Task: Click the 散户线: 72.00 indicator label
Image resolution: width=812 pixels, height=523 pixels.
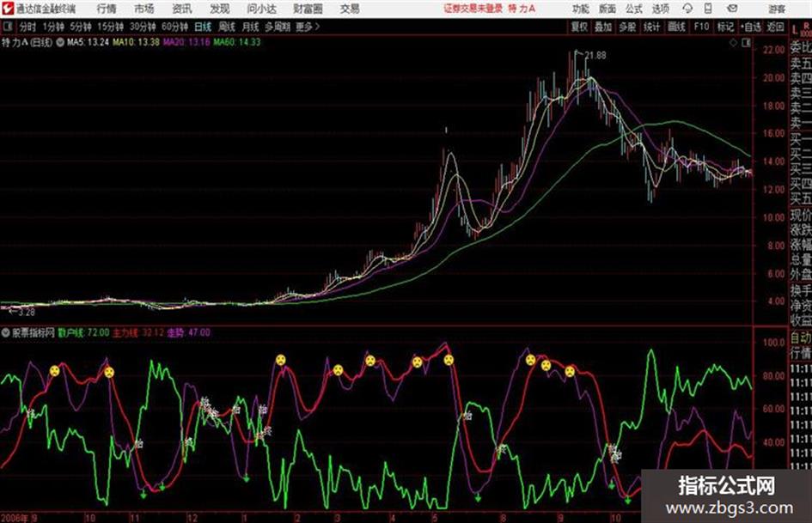Action: tap(84, 333)
